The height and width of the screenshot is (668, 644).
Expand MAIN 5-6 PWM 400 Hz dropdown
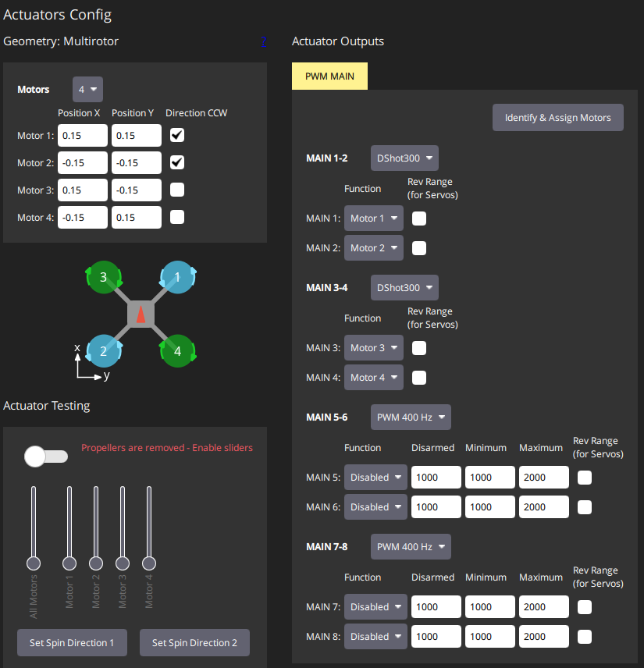point(411,417)
